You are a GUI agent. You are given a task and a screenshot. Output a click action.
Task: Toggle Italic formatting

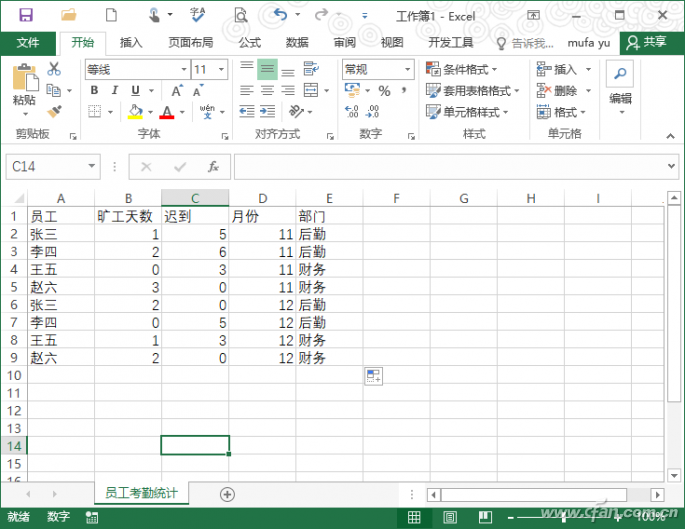pyautogui.click(x=114, y=90)
